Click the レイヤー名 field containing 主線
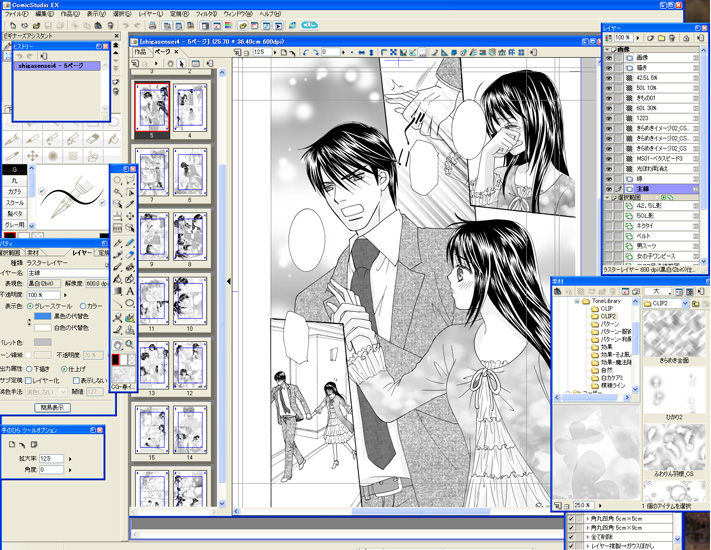The height and width of the screenshot is (550, 711). (67, 273)
